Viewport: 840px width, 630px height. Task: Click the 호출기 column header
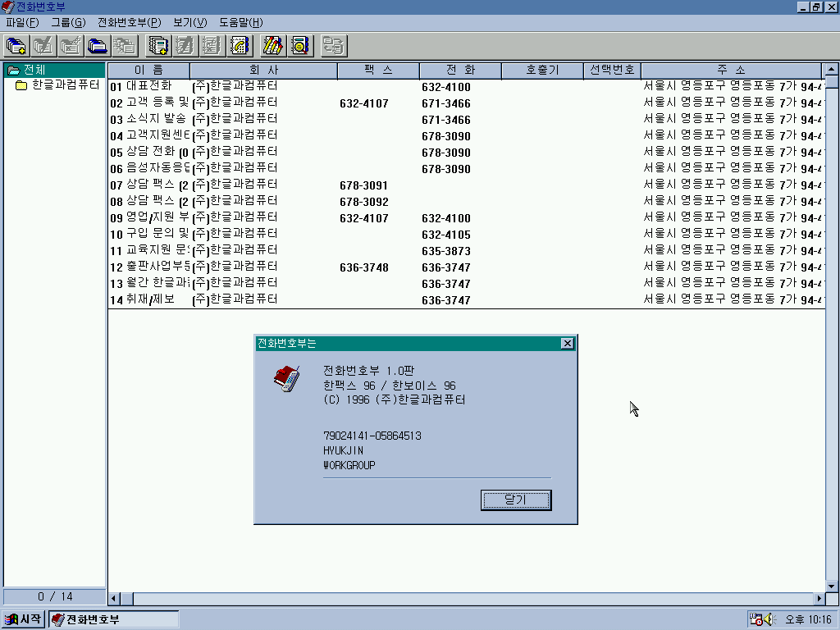(542, 71)
